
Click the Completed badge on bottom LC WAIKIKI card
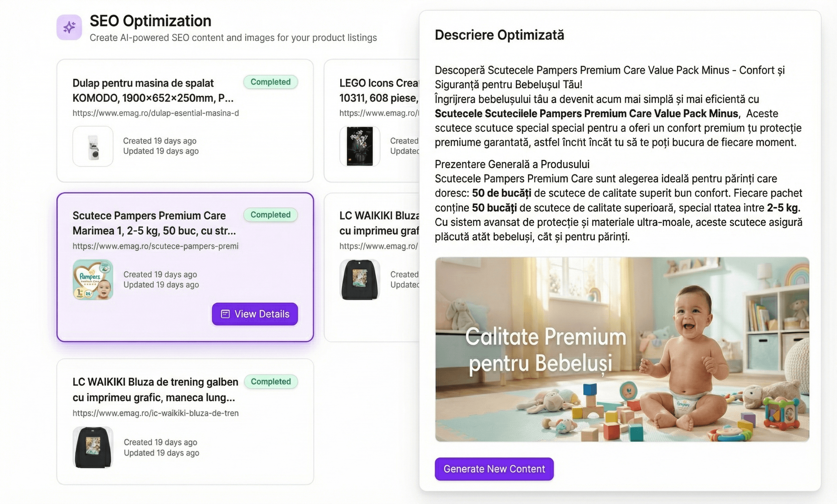[x=271, y=381]
